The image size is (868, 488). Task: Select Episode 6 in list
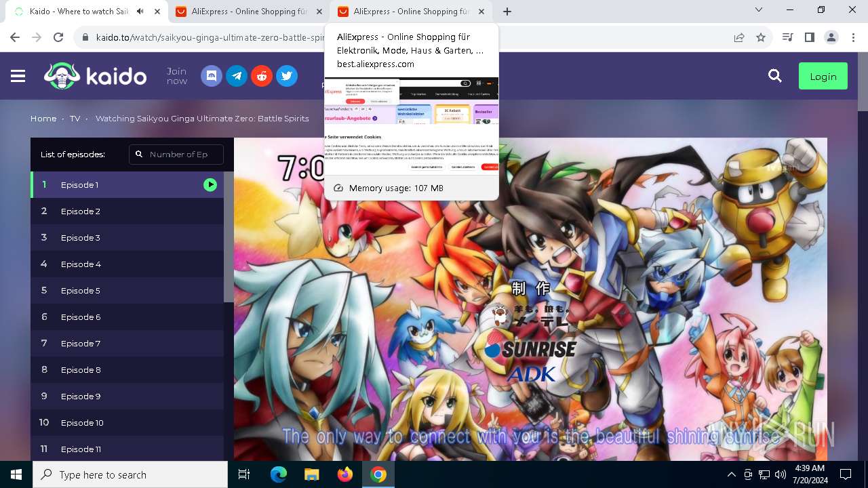pyautogui.click(x=127, y=317)
